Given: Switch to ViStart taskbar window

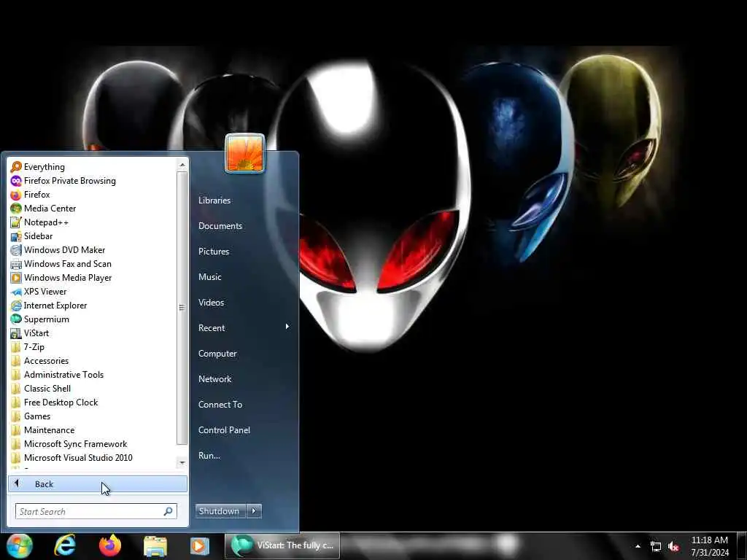Looking at the screenshot, I should [282, 545].
